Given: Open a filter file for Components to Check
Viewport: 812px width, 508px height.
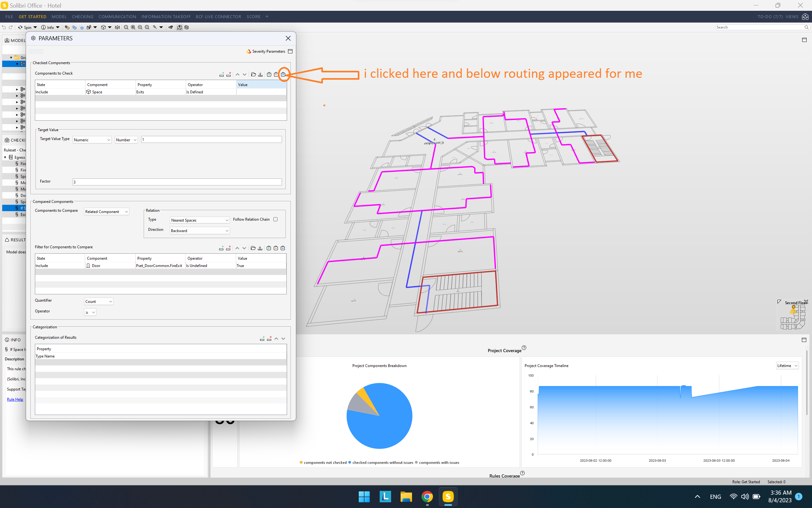Looking at the screenshot, I should point(253,74).
